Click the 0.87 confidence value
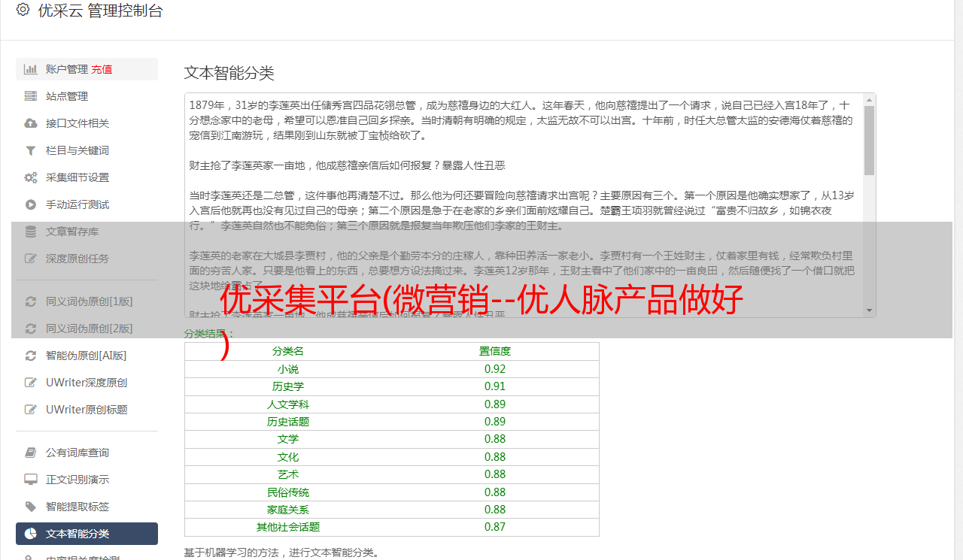 coord(495,527)
